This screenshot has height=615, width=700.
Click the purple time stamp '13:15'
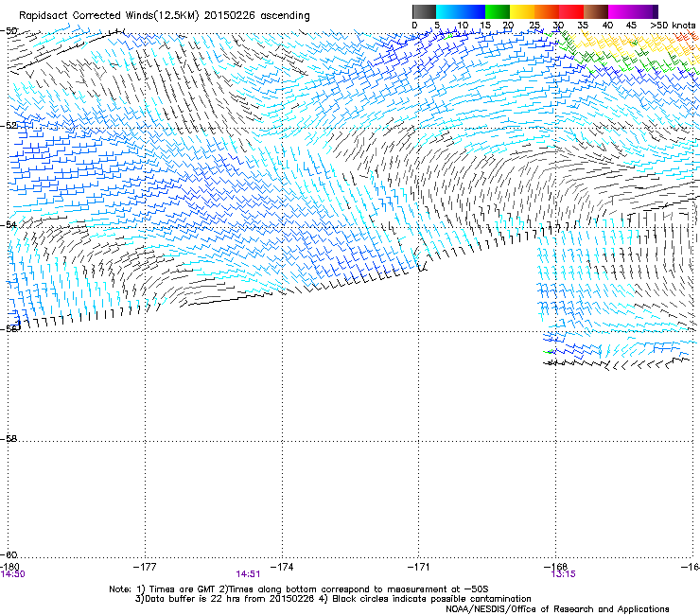coord(564,574)
